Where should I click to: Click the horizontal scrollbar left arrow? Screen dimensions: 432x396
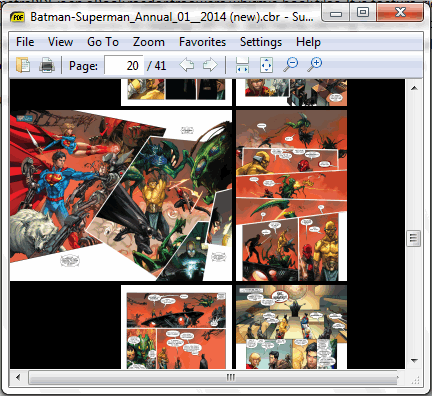point(18,377)
